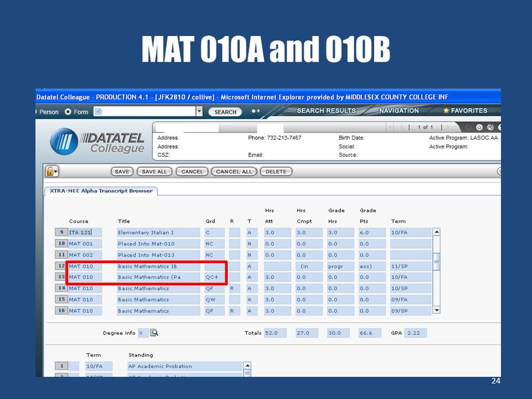Viewport: 532px width, 399px height.
Task: Click the QW grade cell
Action: 214,300
